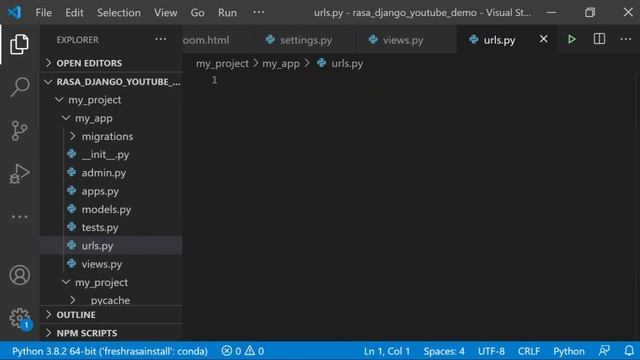Expand the pycache folder
The width and height of the screenshot is (640, 360).
pyautogui.click(x=111, y=300)
